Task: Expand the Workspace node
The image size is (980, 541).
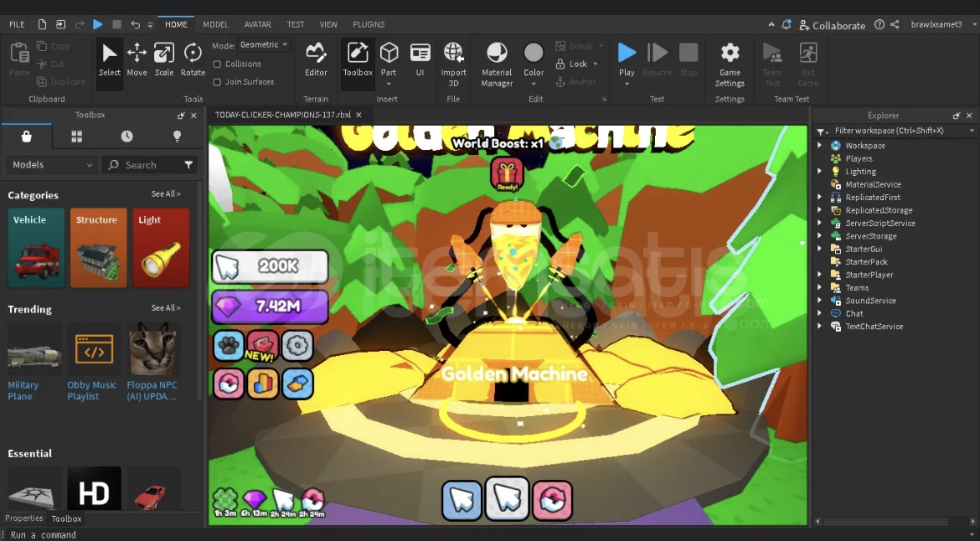Action: (819, 146)
